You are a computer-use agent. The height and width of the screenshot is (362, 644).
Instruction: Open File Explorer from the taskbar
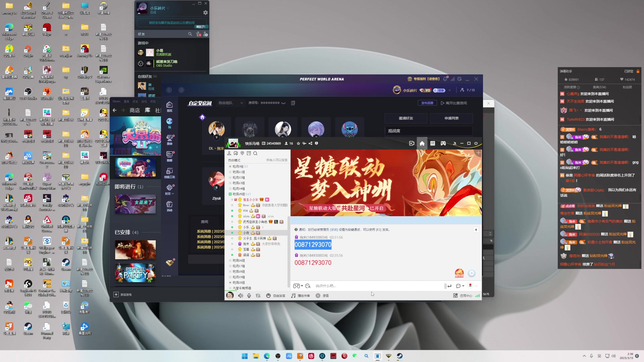256,356
